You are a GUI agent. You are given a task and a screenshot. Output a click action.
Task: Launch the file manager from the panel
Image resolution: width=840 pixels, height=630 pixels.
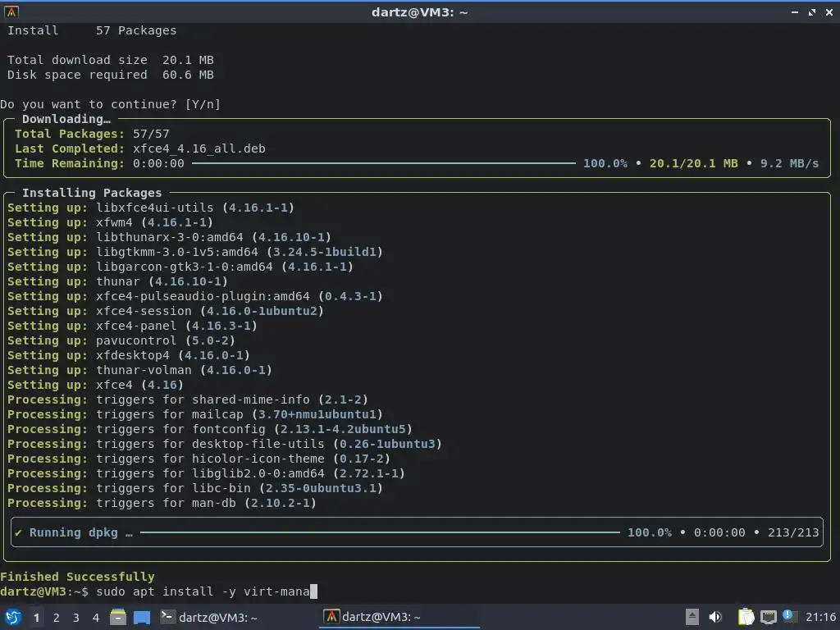(x=118, y=617)
